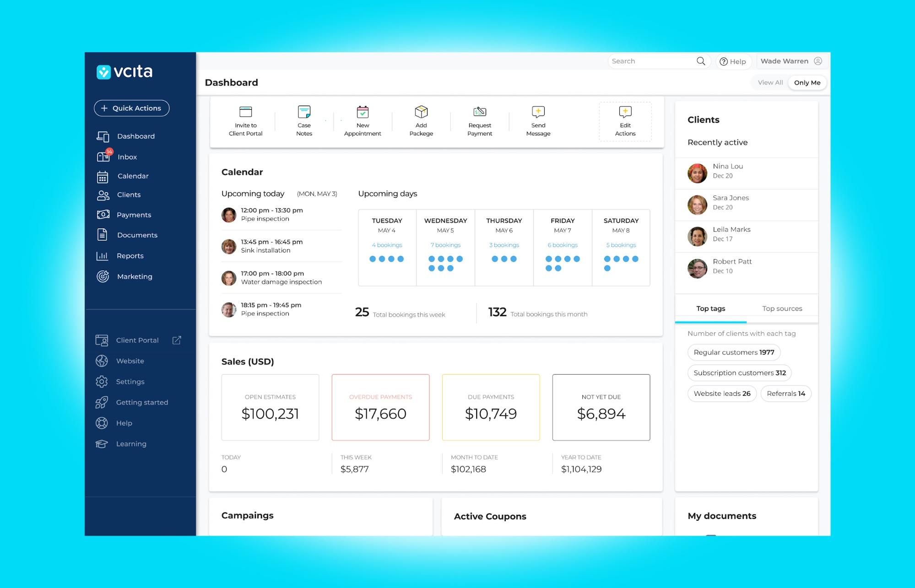Select the Send Message quick action
Viewport: 915px width, 588px height.
[x=538, y=120]
